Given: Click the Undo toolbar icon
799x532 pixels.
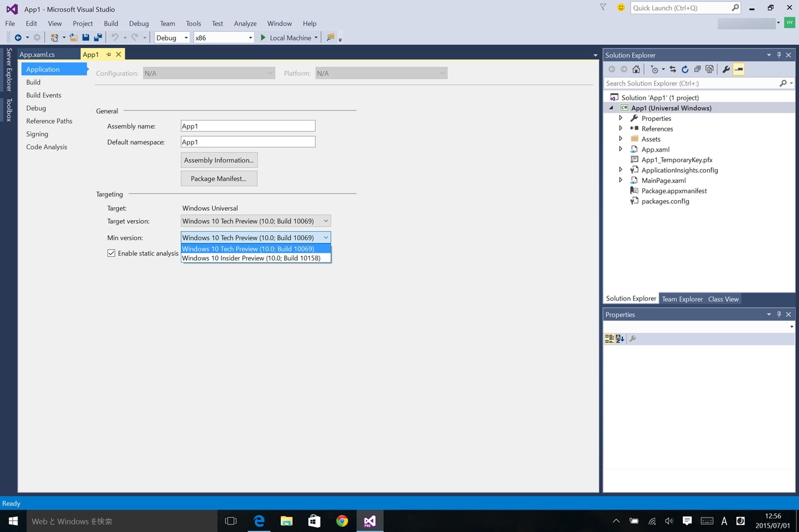Looking at the screenshot, I should coord(115,38).
